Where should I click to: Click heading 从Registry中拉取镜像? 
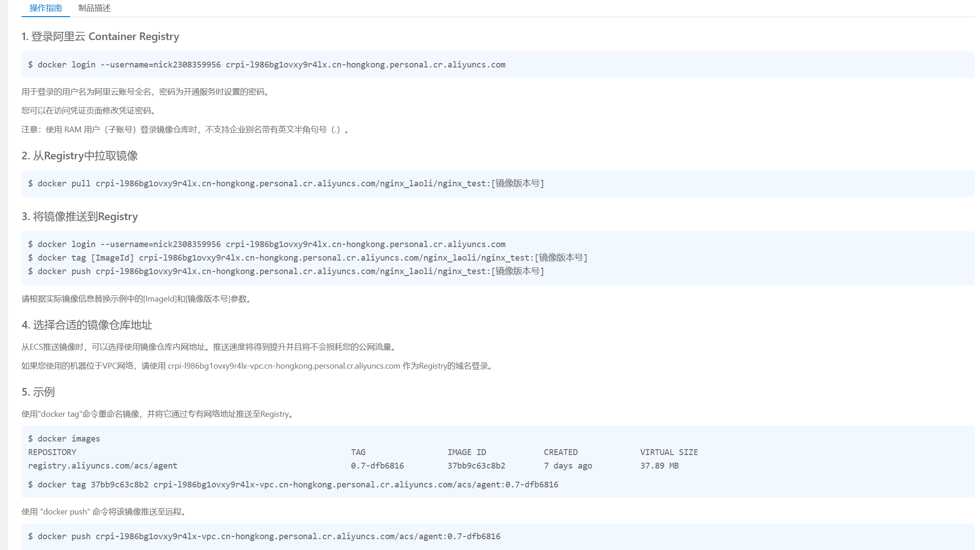pyautogui.click(x=80, y=156)
